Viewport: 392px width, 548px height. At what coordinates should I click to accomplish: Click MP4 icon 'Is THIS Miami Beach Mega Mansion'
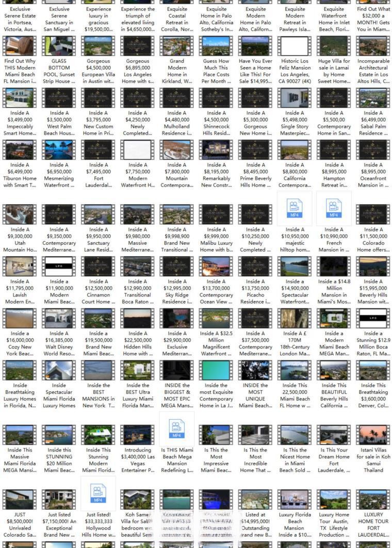(x=176, y=428)
